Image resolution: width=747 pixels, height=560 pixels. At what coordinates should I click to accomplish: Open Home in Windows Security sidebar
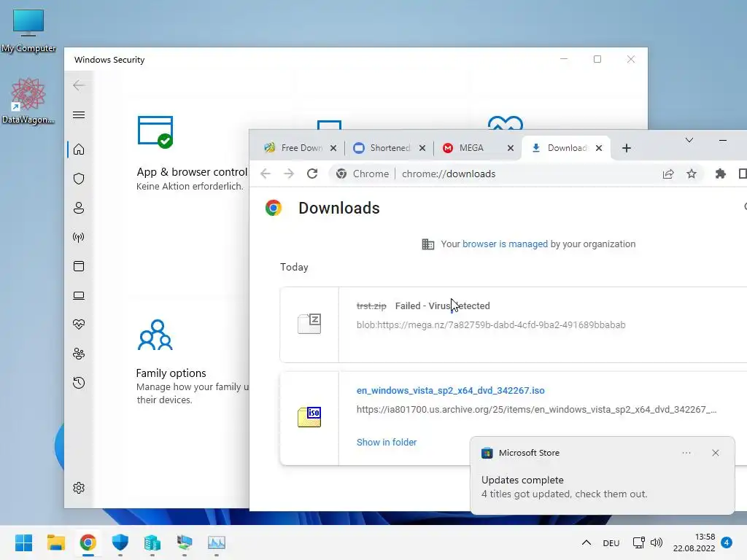click(x=79, y=149)
